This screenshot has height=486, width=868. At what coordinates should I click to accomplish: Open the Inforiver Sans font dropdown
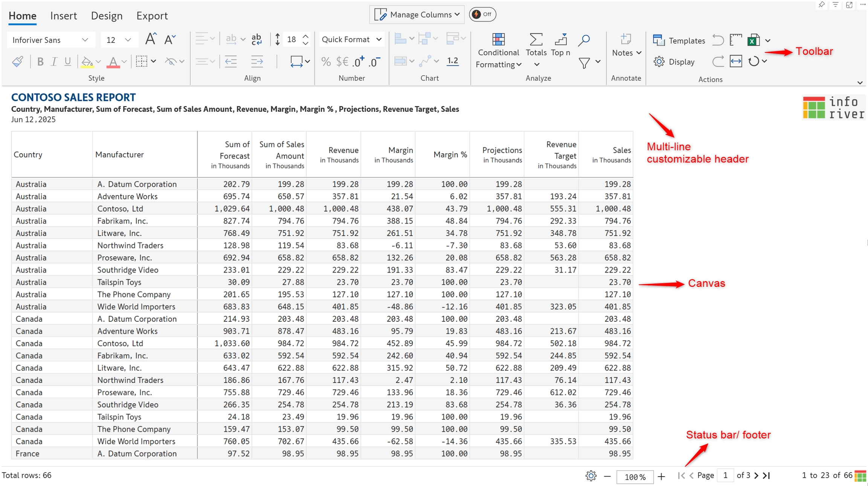point(50,40)
